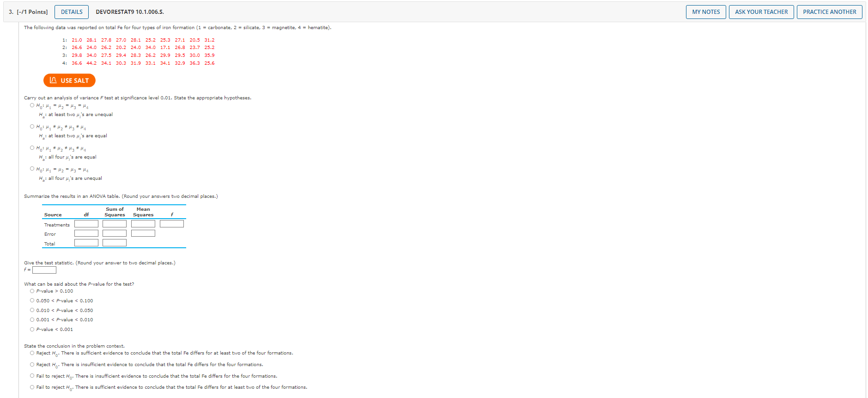This screenshot has height=398, width=868.
Task: Click Treatments f value field
Action: coord(172,224)
